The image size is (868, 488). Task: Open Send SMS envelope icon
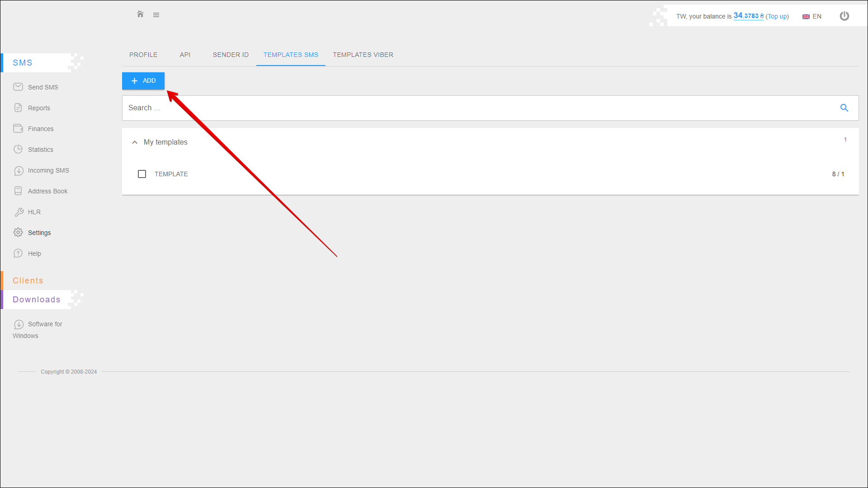point(18,87)
